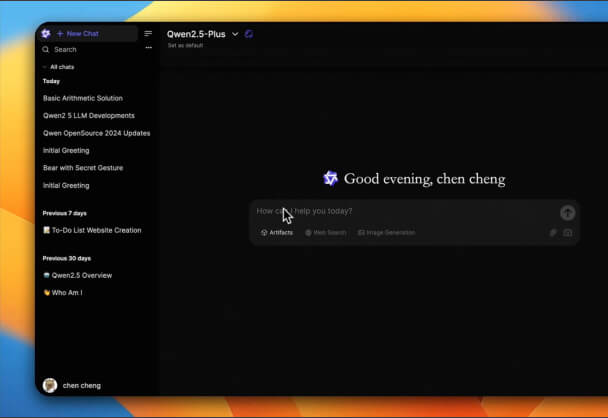Viewport: 608px width, 418px height.
Task: Open Qwen2.5 Overview chat
Action: [78, 275]
